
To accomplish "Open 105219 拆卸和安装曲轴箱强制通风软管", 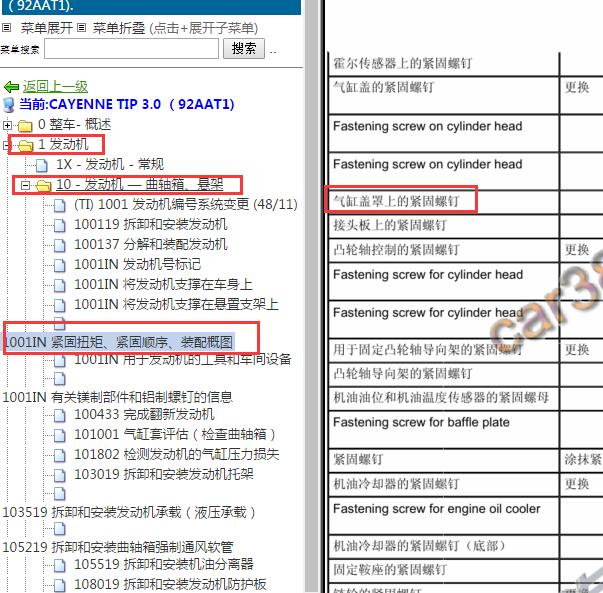I will tap(118, 547).
